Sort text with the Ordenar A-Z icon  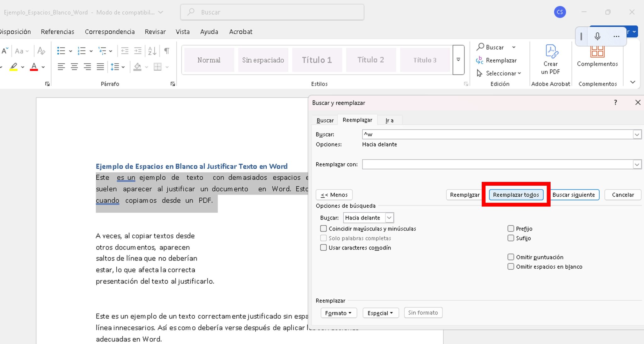point(152,50)
